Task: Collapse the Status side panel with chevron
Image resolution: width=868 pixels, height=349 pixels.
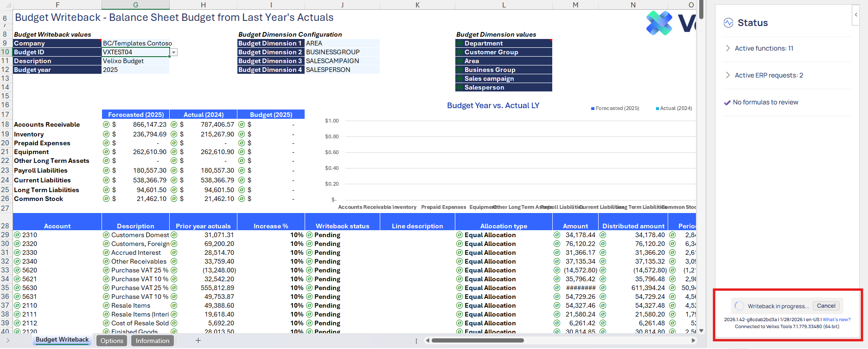Action: tap(856, 15)
